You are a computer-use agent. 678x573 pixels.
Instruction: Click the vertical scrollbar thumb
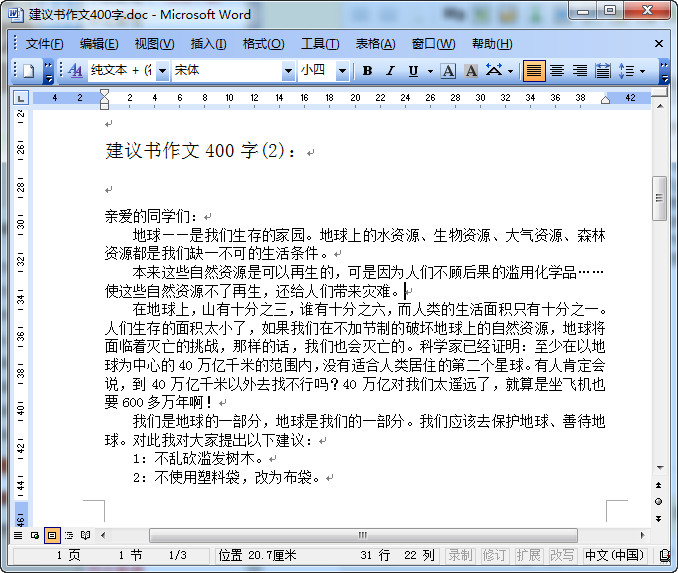coord(659,198)
